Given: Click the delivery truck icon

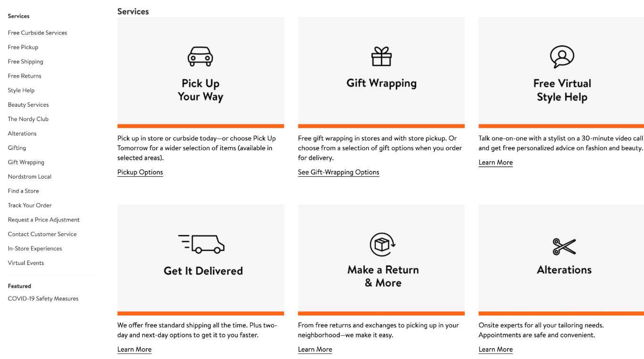Looking at the screenshot, I should [201, 244].
